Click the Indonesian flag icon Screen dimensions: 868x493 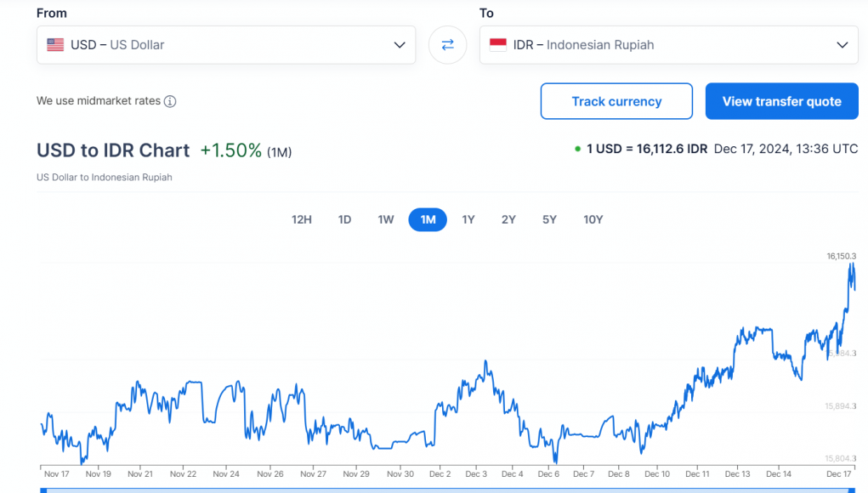[498, 45]
